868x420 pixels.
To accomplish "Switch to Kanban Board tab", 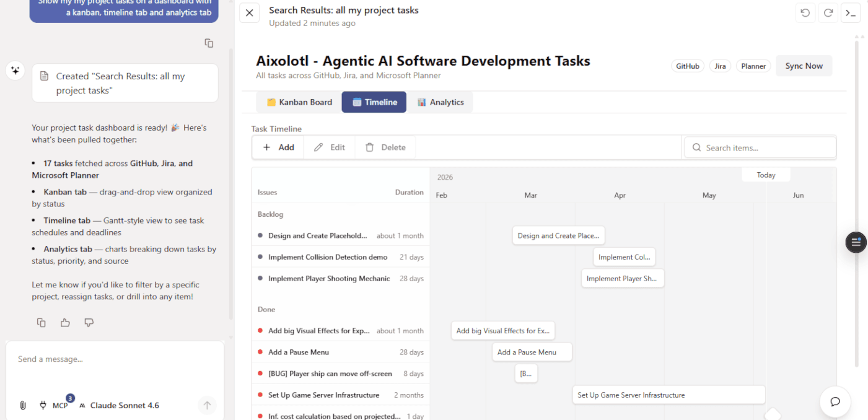I will point(299,102).
